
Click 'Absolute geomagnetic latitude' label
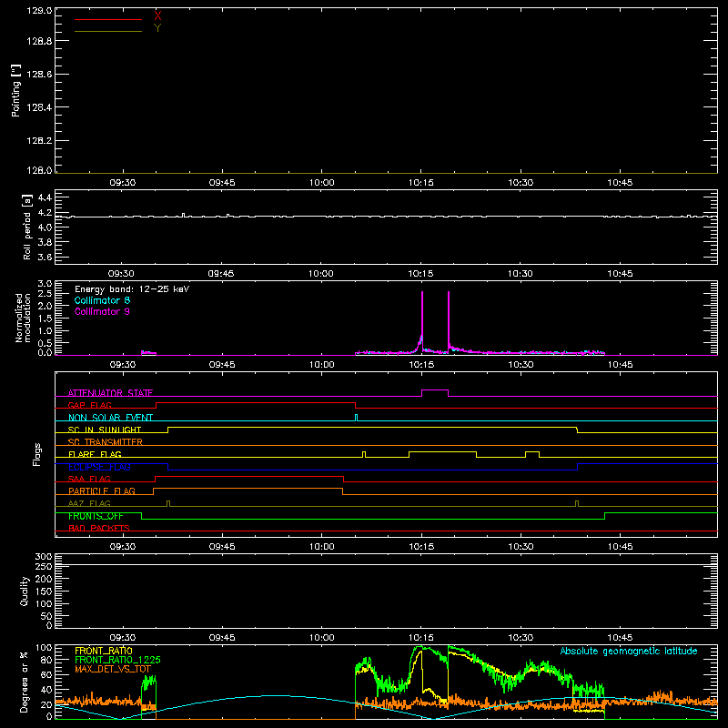(x=629, y=651)
